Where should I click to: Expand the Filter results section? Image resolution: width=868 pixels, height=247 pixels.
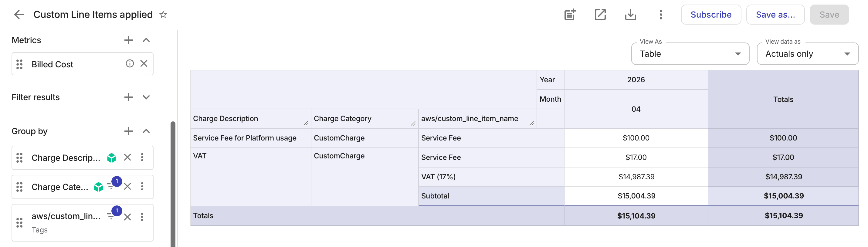[x=146, y=97]
